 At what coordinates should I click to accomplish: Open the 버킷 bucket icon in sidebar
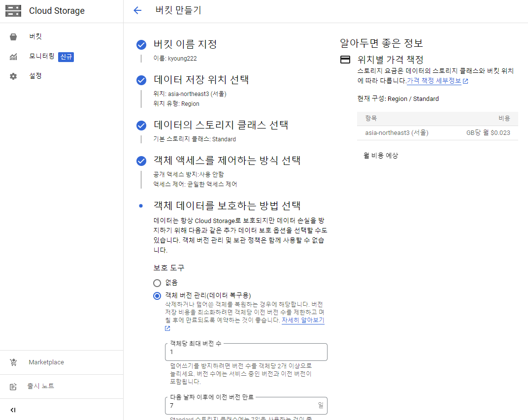coord(13,37)
